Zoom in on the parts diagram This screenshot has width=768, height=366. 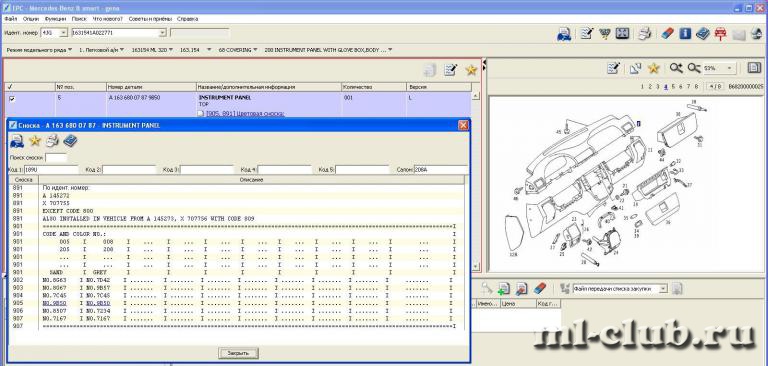pyautogui.click(x=676, y=68)
